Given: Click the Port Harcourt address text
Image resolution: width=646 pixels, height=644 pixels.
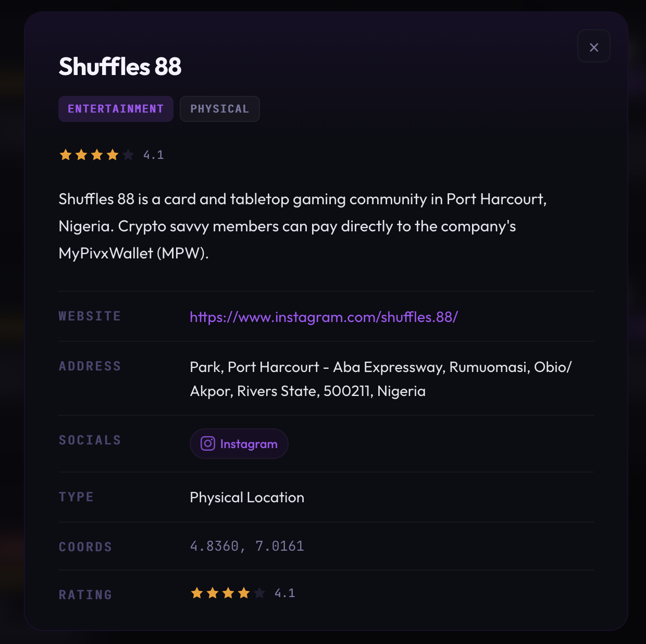Looking at the screenshot, I should pyautogui.click(x=380, y=379).
